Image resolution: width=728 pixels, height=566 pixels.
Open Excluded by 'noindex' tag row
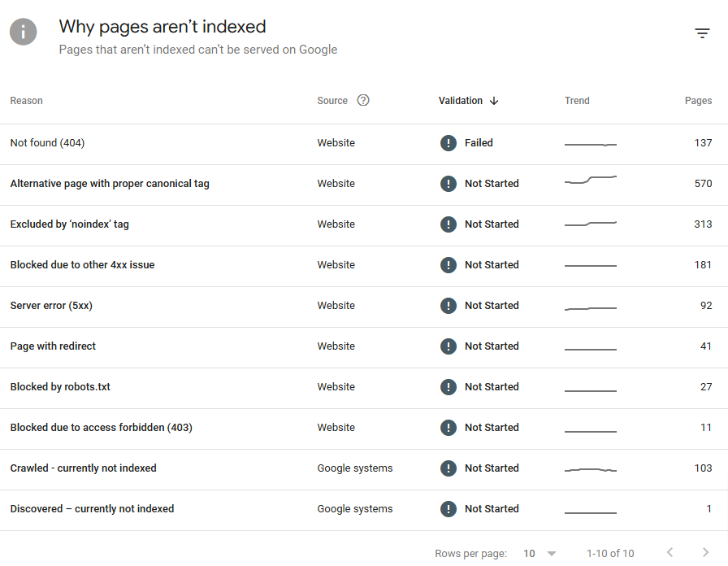point(364,225)
